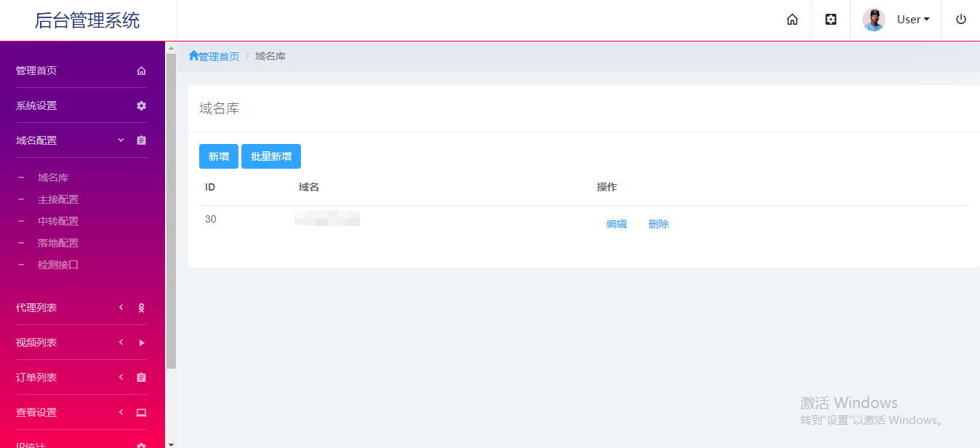Click the 域名库 breadcrumb text

(270, 57)
